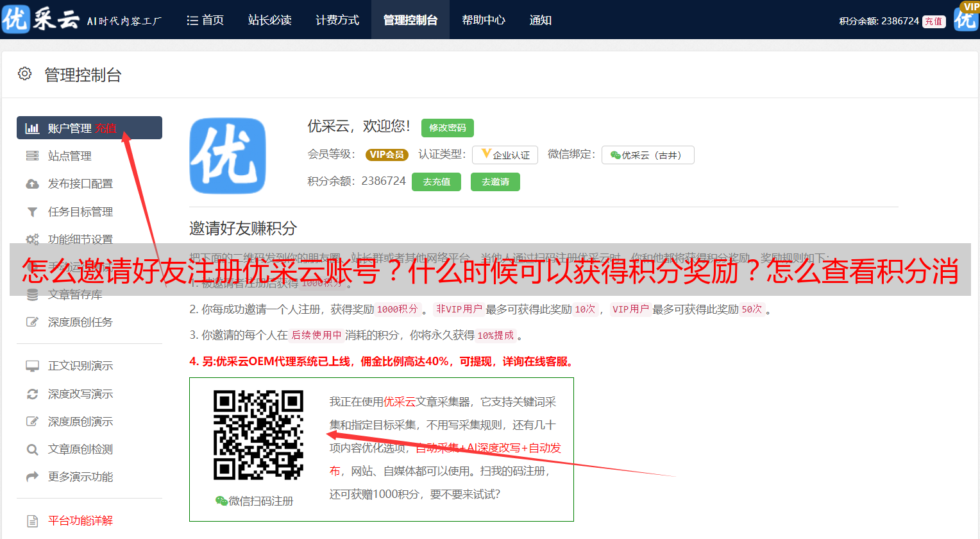This screenshot has height=539, width=980.
Task: Click the 会员等级 label
Action: pos(331,154)
